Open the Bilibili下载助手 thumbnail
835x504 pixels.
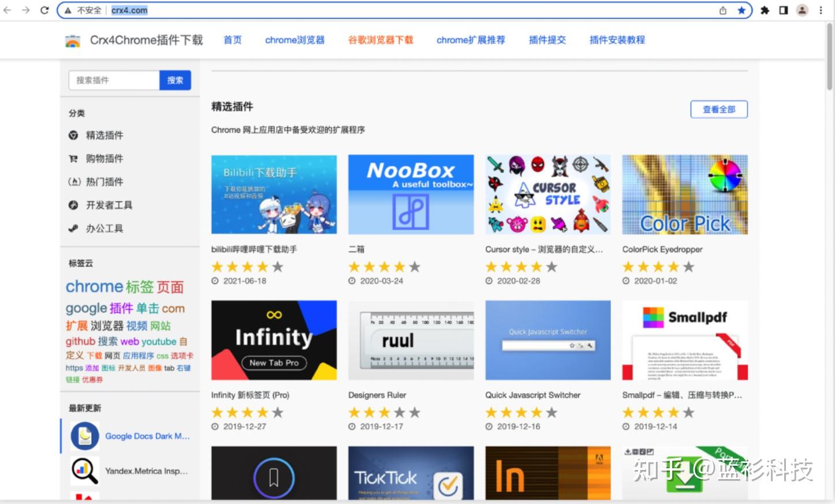[274, 195]
